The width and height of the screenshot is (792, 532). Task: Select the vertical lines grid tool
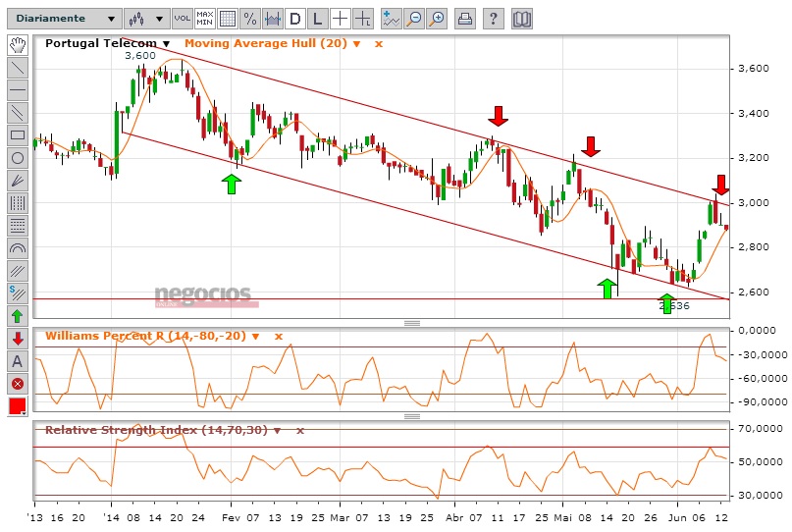pos(18,203)
